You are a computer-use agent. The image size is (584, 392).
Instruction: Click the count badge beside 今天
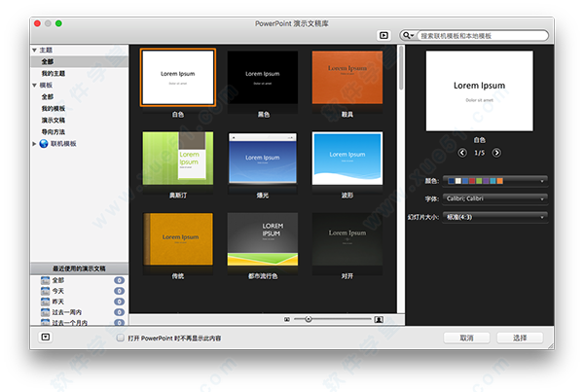119,291
